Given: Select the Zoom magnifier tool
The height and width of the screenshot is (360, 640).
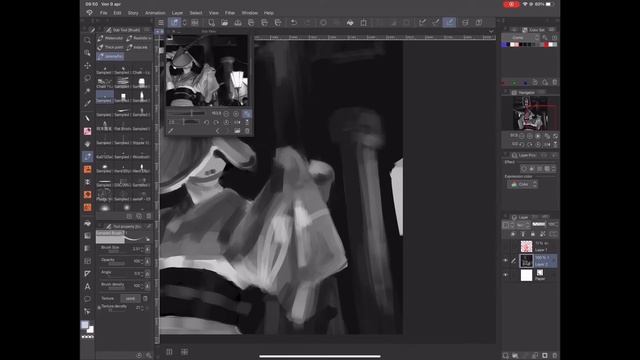Looking at the screenshot, I should pyautogui.click(x=87, y=40).
